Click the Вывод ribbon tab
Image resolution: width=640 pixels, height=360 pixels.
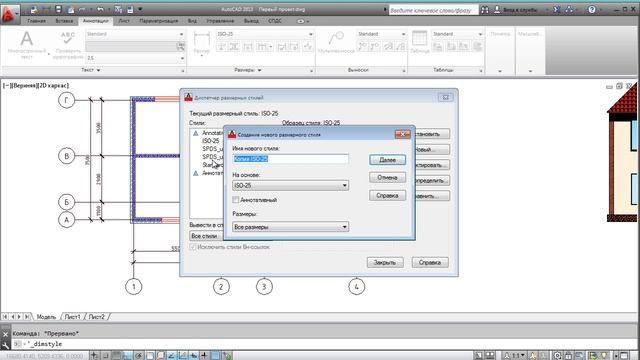pyautogui.click(x=251, y=21)
